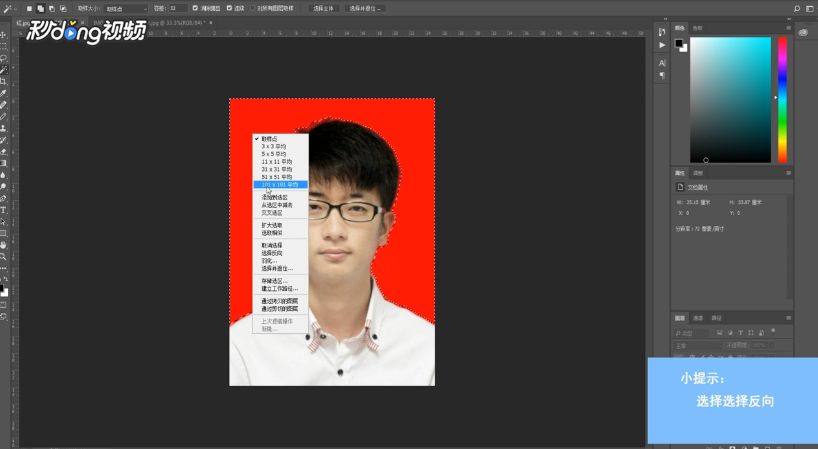Select the Dodge tool
Screen dimensions: 818x449
[4, 186]
